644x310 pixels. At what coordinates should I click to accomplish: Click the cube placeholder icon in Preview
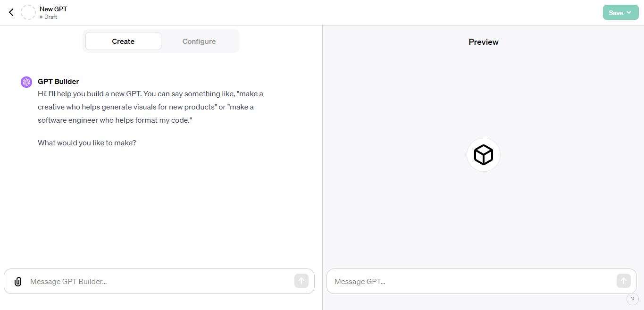[x=483, y=154]
